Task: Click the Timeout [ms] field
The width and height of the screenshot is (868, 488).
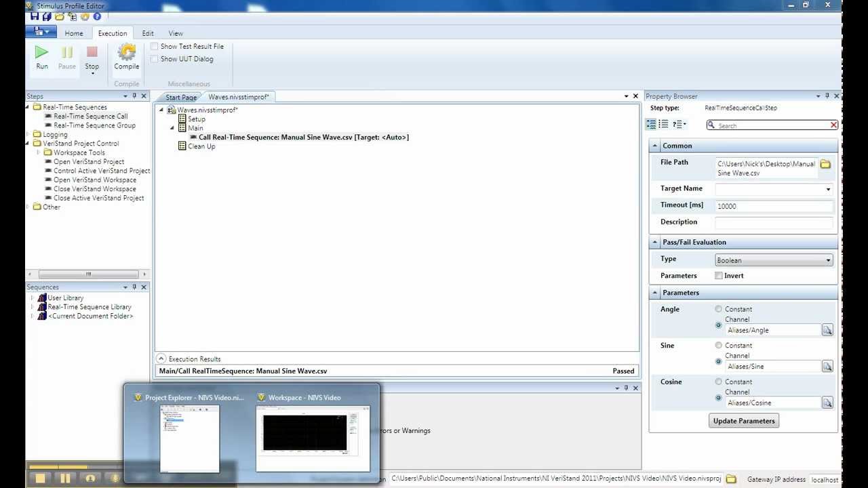Action: pos(774,206)
